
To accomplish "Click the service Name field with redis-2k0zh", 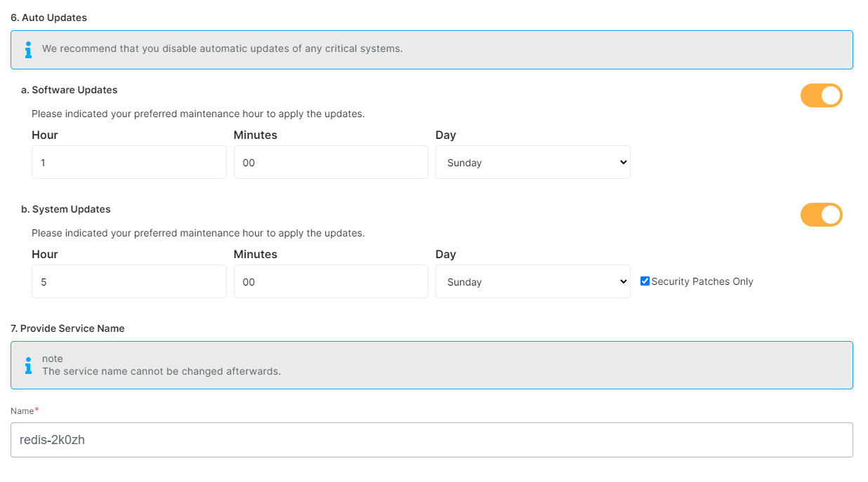I will [431, 440].
